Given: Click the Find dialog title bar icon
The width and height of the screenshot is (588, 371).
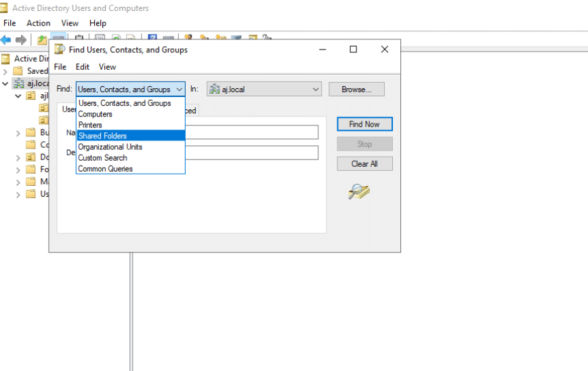Looking at the screenshot, I should (60, 50).
